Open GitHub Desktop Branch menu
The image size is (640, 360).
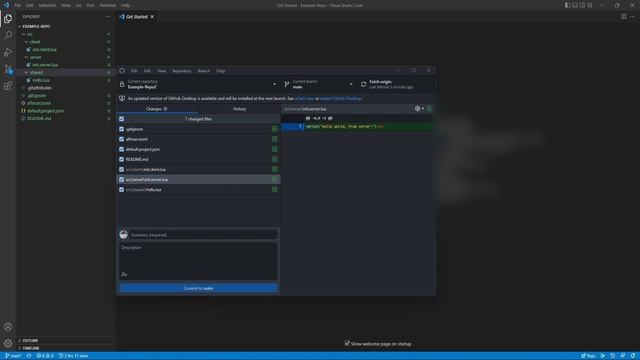pyautogui.click(x=204, y=71)
